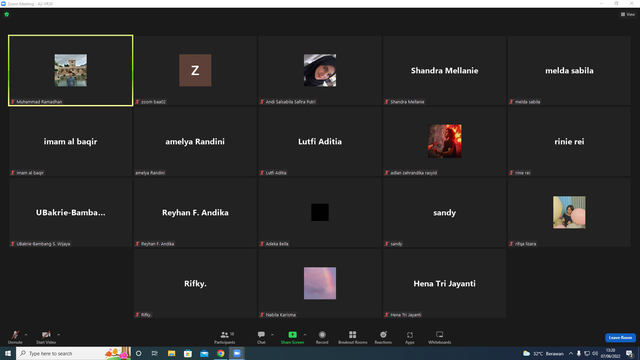Open the taskbar clock and calendar
The image size is (640, 360).
click(x=611, y=353)
